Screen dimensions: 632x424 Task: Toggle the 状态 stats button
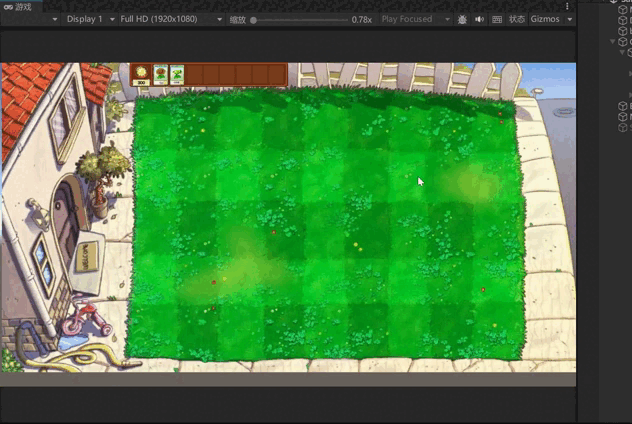point(516,19)
